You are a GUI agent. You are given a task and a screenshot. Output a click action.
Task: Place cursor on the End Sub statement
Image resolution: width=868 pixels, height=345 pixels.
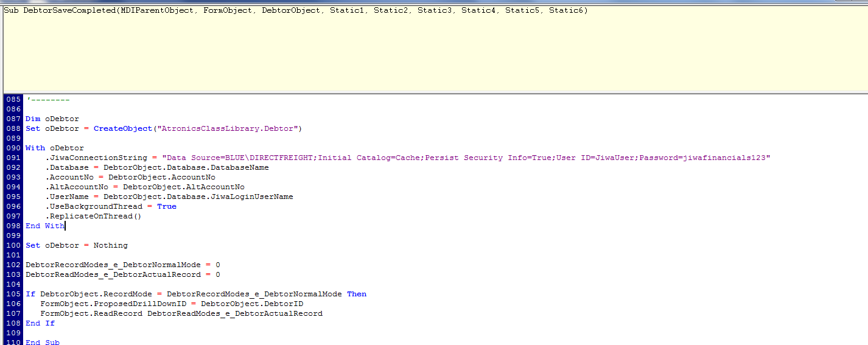tap(43, 343)
